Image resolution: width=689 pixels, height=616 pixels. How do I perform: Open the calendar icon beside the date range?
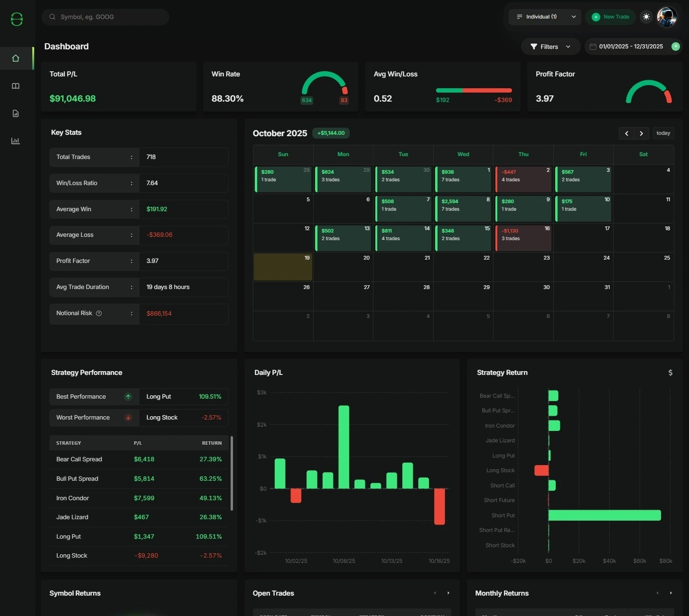[592, 47]
